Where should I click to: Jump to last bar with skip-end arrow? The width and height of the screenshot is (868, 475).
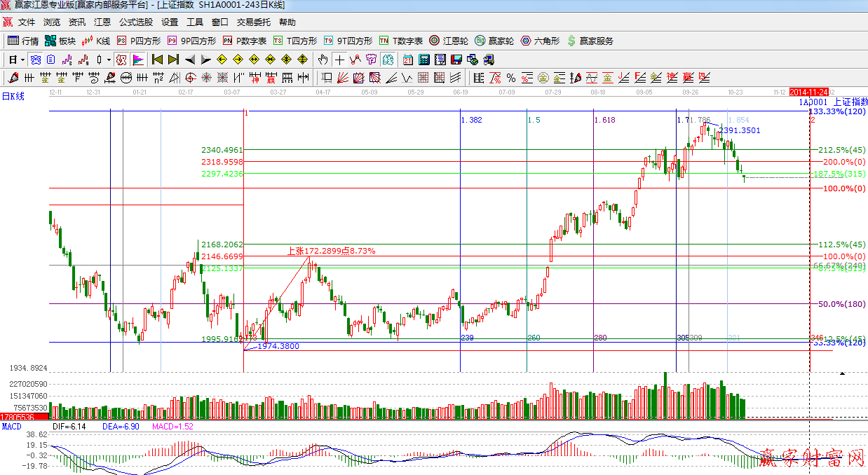tap(174, 60)
